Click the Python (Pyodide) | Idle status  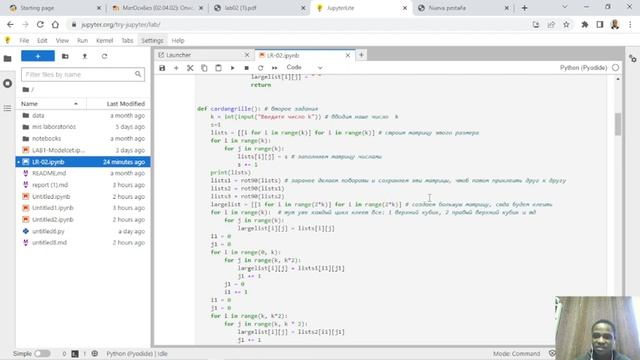[x=137, y=353]
